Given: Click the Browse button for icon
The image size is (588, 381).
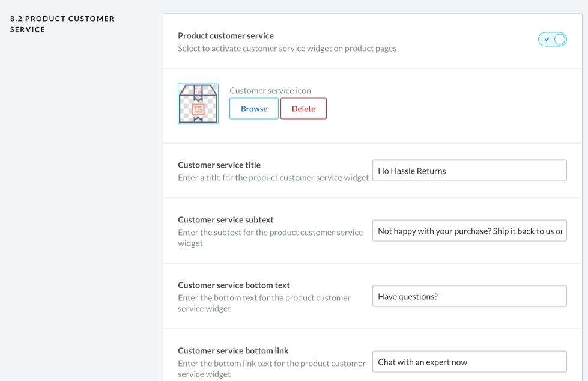Looking at the screenshot, I should [254, 109].
